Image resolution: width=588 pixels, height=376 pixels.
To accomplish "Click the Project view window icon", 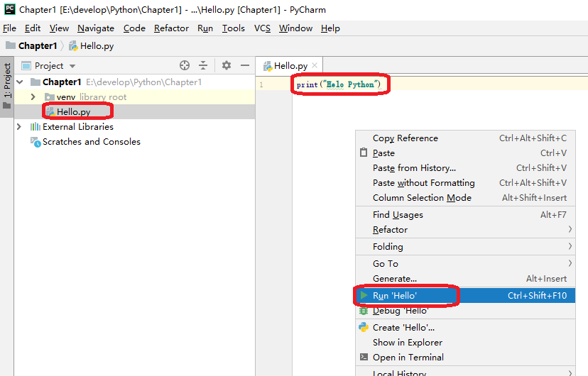I will 26,66.
